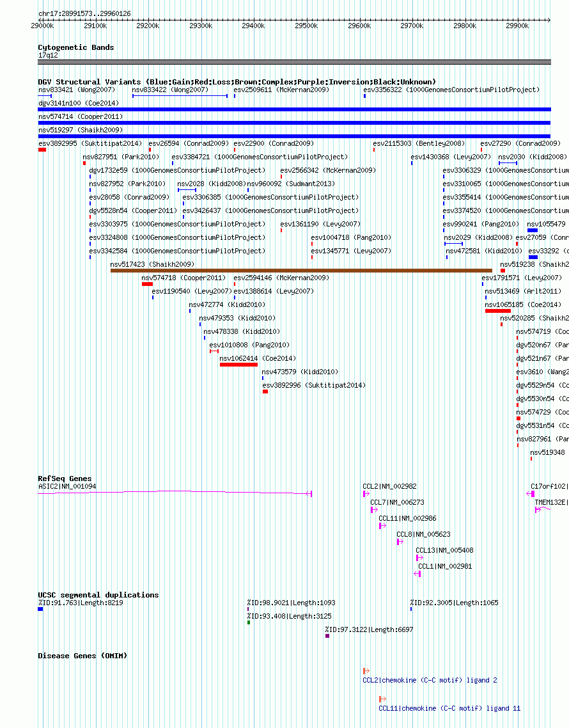Screen dimensions: 569x728
Task: Click the CCL2 gene arrow in RefSeq Genes
Action: point(366,494)
